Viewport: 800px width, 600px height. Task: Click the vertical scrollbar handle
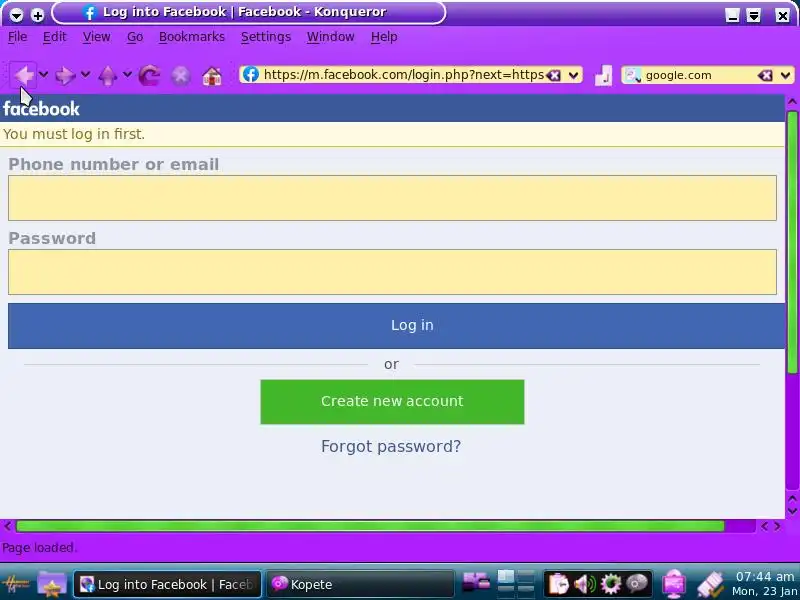click(x=792, y=242)
